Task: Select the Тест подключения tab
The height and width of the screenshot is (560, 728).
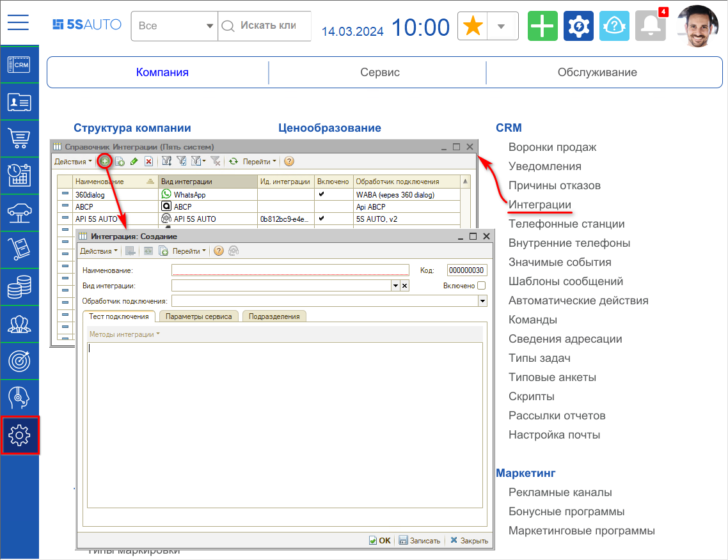Action: 119,316
